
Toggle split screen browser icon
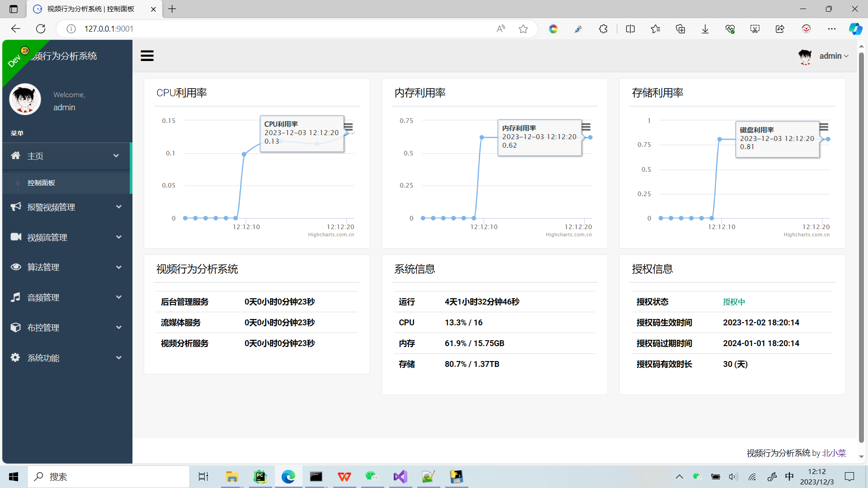[x=630, y=29]
